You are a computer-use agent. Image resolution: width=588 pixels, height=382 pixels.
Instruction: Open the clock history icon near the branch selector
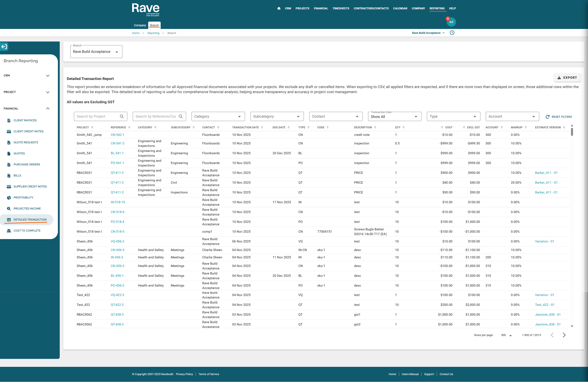point(452,33)
